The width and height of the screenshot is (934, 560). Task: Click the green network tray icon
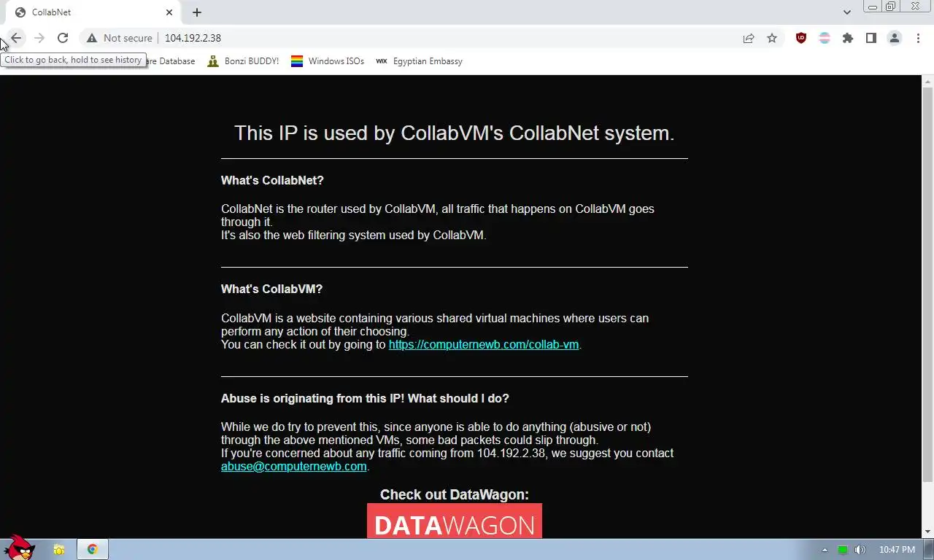(843, 550)
